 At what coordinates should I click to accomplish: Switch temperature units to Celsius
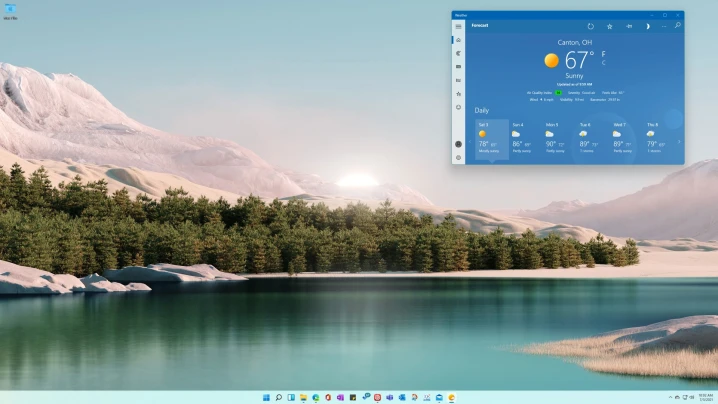pyautogui.click(x=603, y=63)
